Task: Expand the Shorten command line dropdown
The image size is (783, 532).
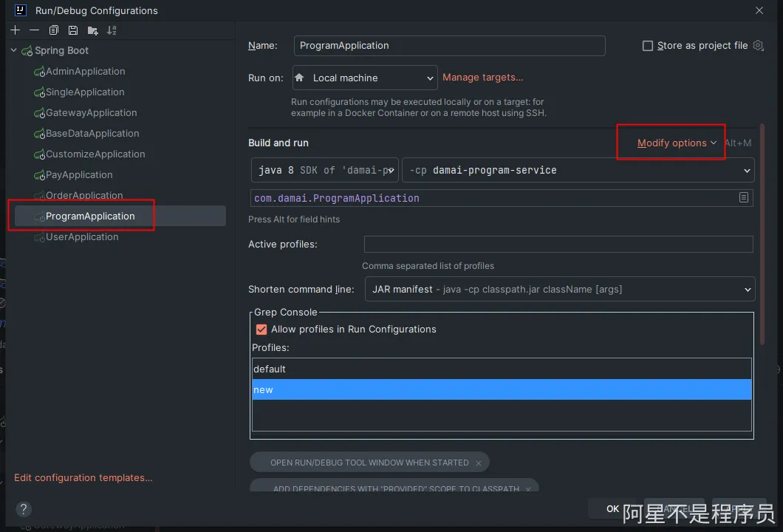Action: click(559, 290)
